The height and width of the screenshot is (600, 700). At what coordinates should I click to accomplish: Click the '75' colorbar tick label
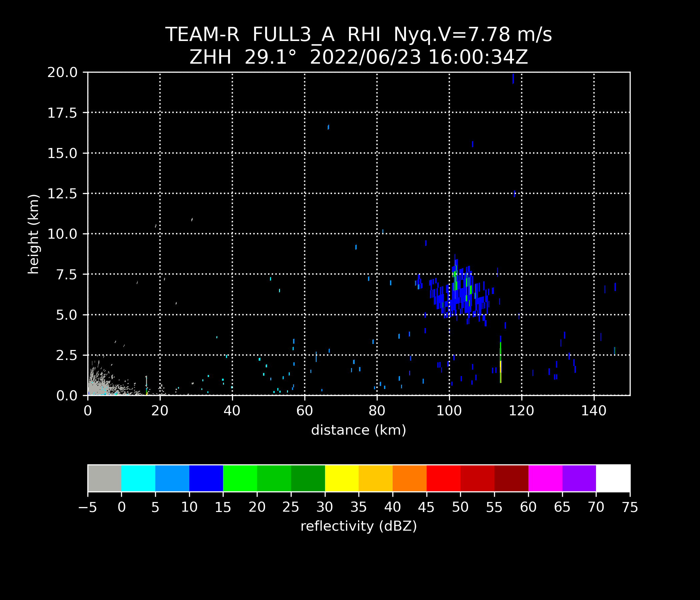click(630, 507)
